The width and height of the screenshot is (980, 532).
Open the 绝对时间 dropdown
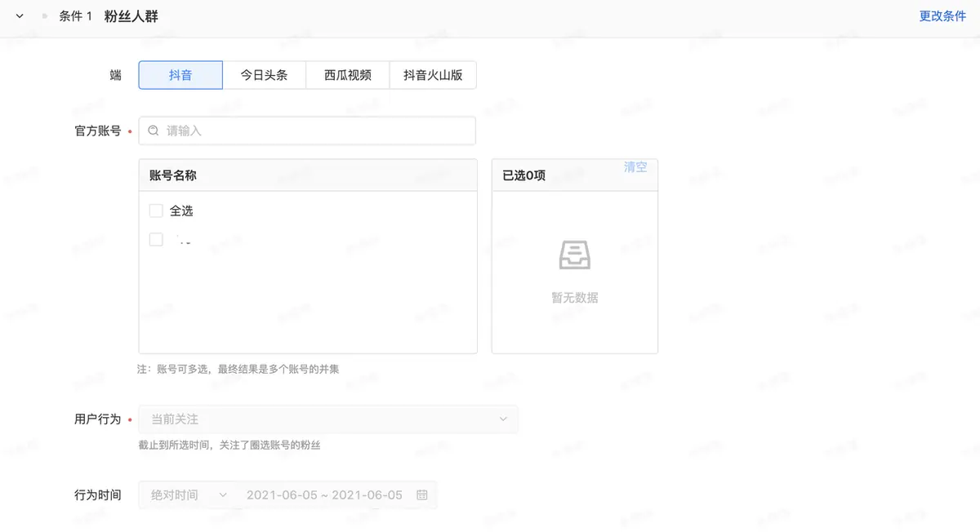pos(188,494)
